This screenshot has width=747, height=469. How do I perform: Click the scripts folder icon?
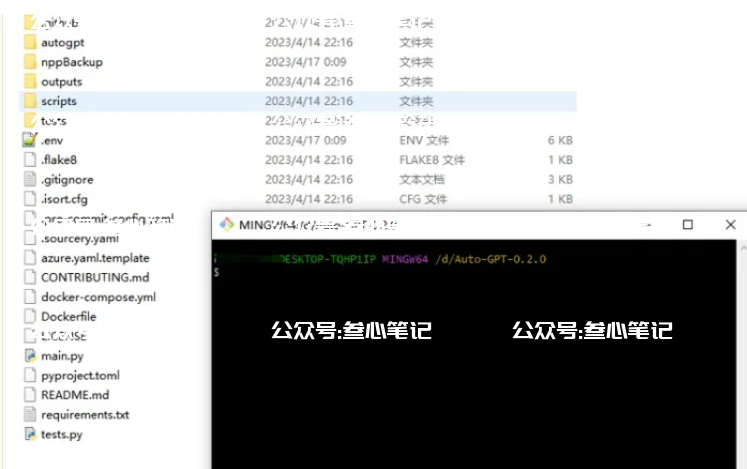click(x=30, y=101)
